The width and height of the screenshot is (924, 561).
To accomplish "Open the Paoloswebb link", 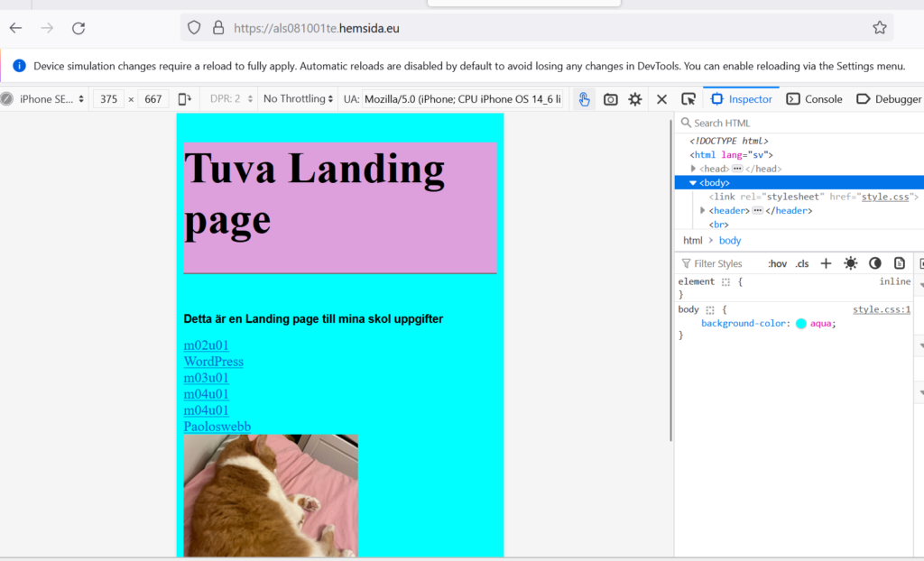I will tap(217, 427).
